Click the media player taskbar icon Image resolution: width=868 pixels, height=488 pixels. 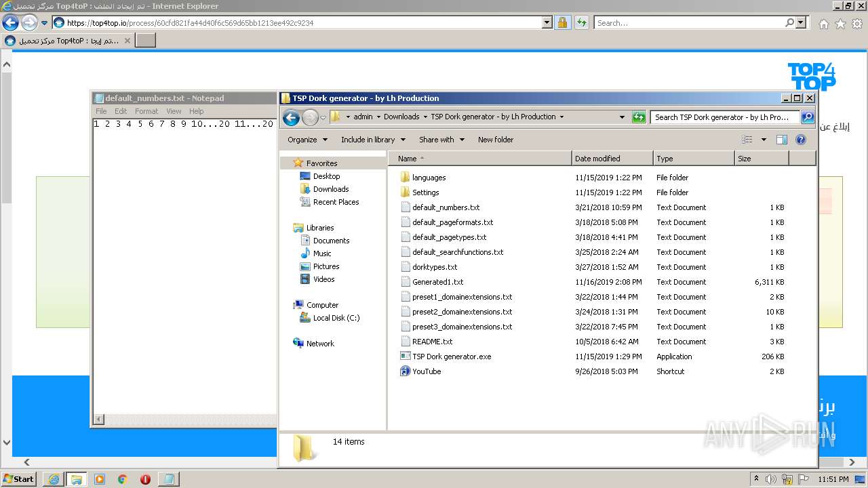pyautogui.click(x=100, y=479)
